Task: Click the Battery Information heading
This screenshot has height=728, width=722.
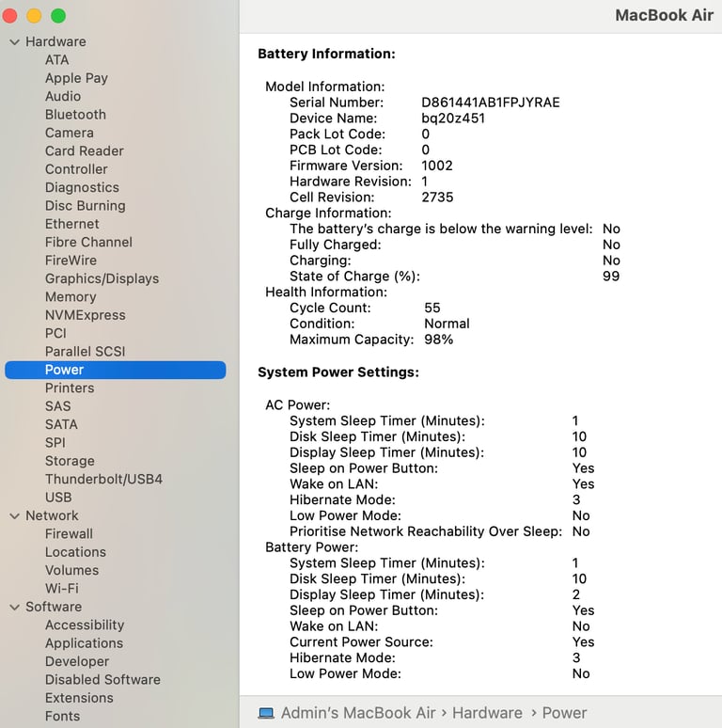Action: (326, 54)
